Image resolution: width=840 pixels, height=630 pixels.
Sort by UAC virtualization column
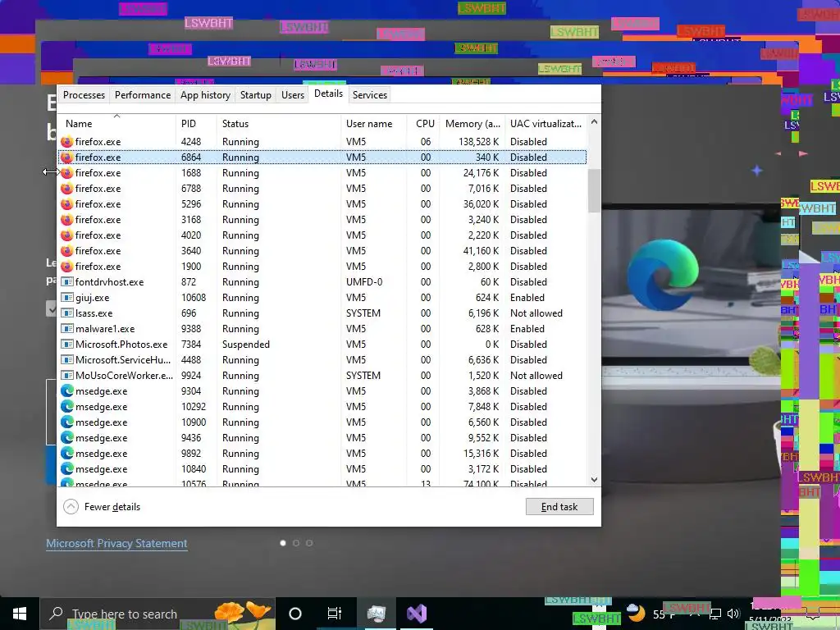(546, 124)
